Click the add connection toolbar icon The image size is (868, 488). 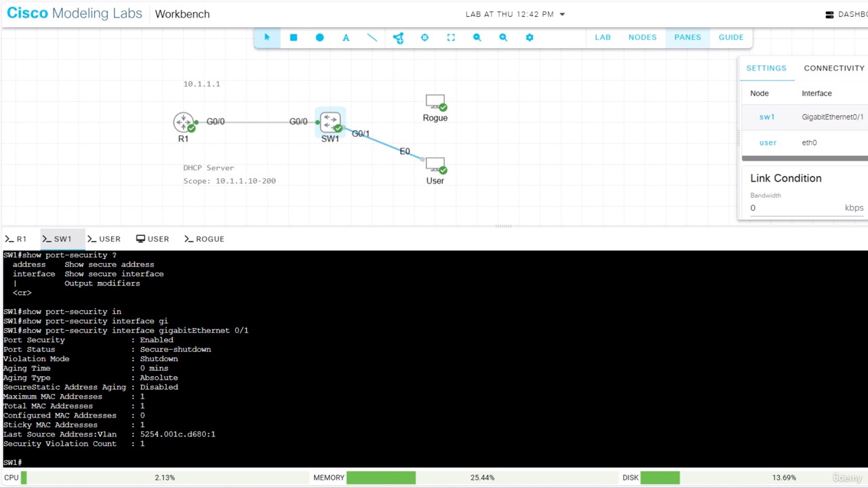click(x=398, y=38)
